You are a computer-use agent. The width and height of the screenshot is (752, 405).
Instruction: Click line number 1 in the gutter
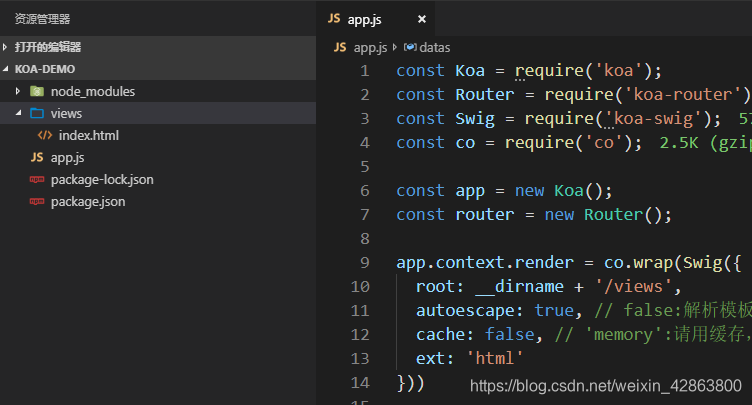(x=364, y=71)
